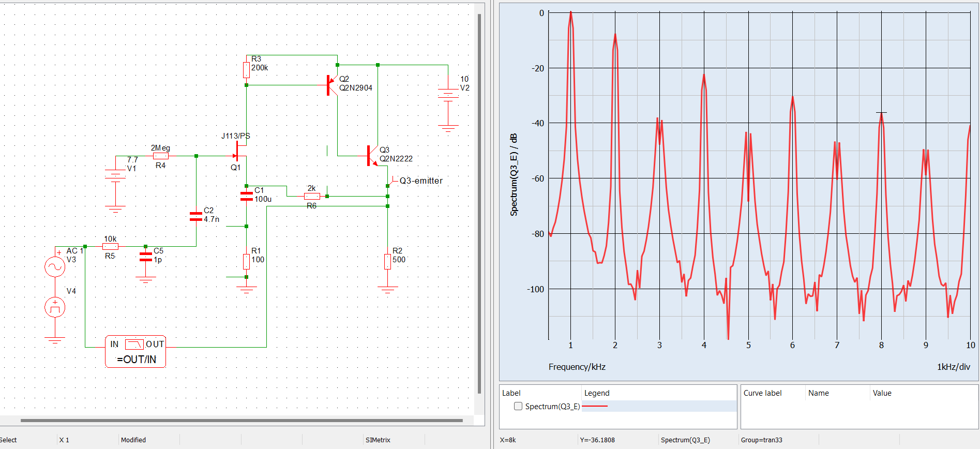Image resolution: width=980 pixels, height=449 pixels.
Task: Click the Frequency/kHz axis label
Action: pyautogui.click(x=577, y=367)
